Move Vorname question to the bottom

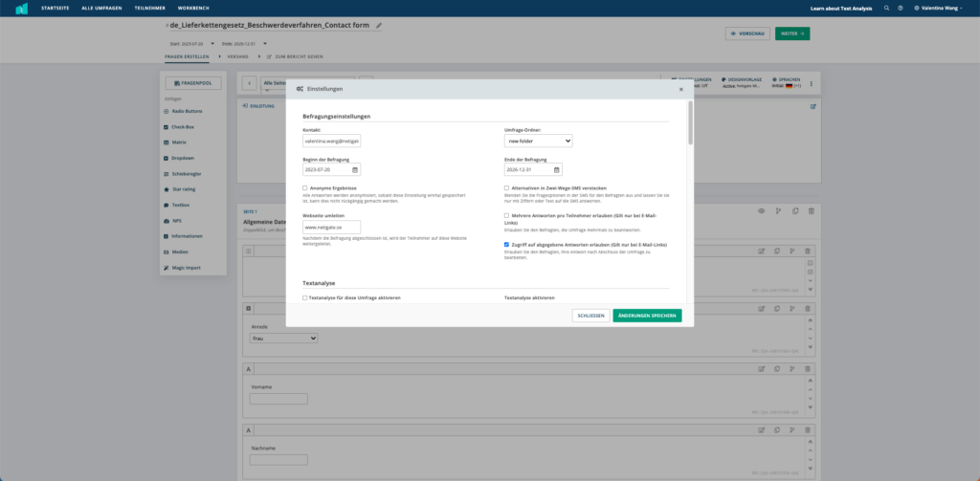811,407
